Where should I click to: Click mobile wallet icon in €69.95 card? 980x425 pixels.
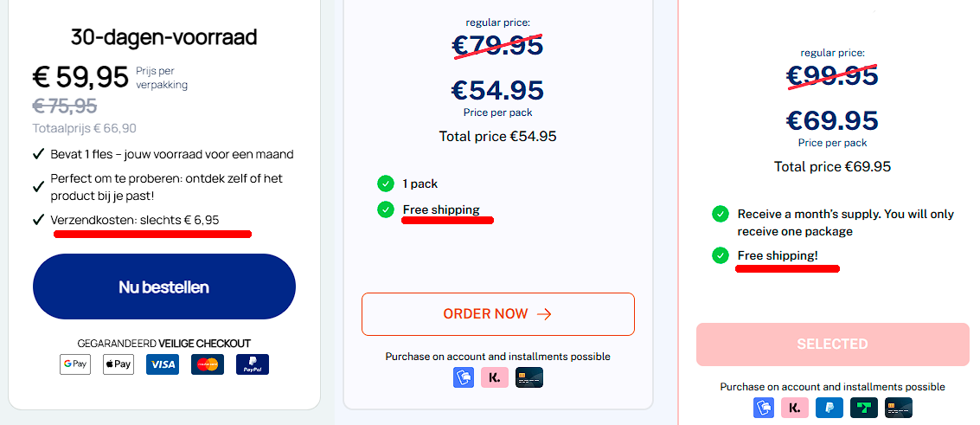764,408
